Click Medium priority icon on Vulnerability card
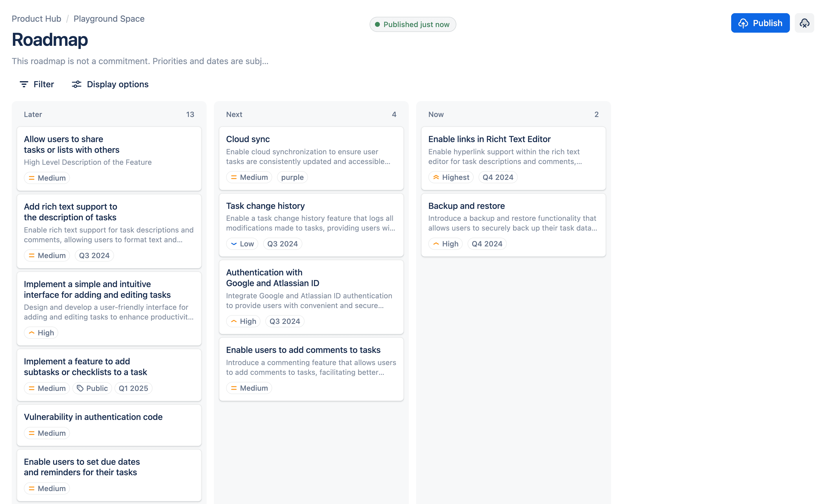This screenshot has width=824, height=504. pyautogui.click(x=31, y=433)
